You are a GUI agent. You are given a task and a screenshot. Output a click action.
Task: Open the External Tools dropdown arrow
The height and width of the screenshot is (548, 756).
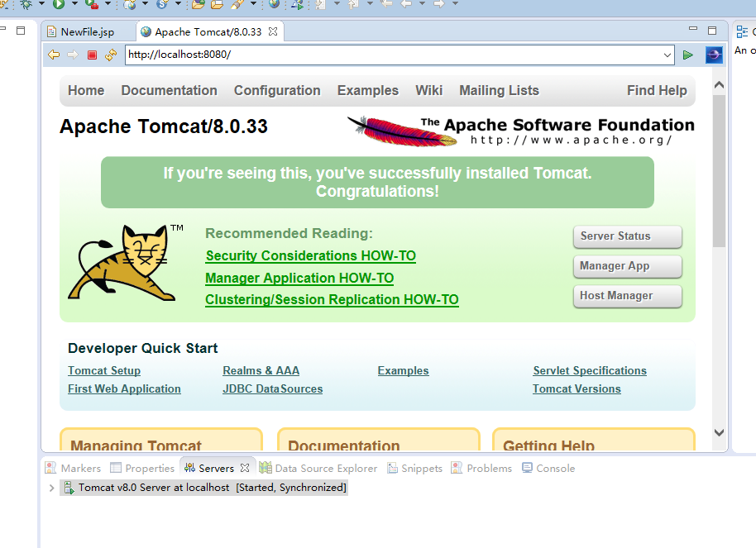pos(108,4)
